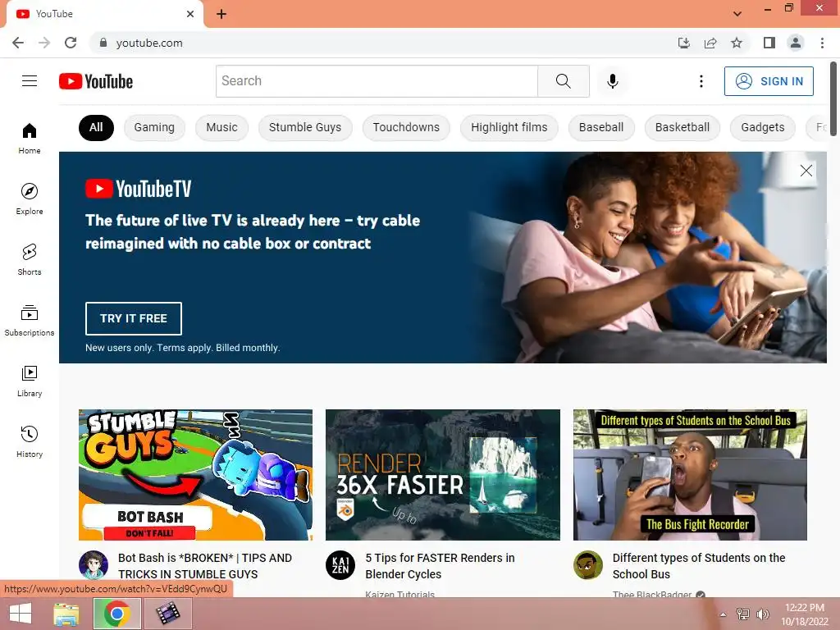The width and height of the screenshot is (840, 630).
Task: Open Chrome three-dot menu
Action: (822, 43)
